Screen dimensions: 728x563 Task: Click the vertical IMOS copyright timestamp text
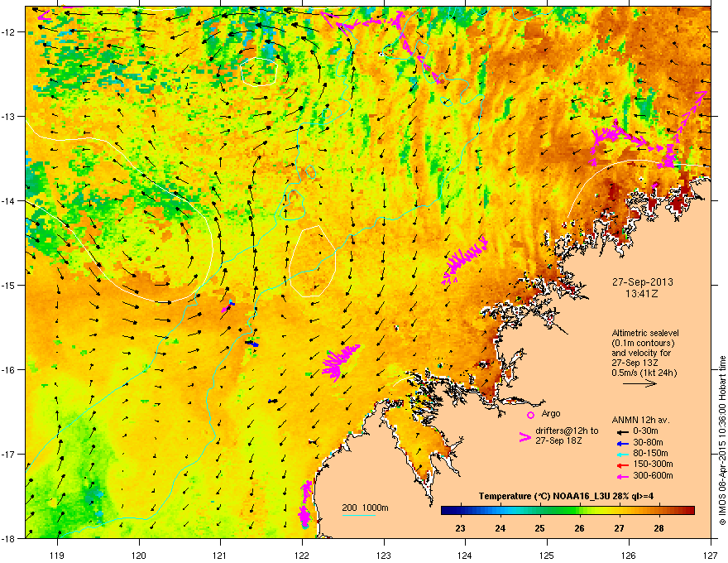[x=722, y=440]
